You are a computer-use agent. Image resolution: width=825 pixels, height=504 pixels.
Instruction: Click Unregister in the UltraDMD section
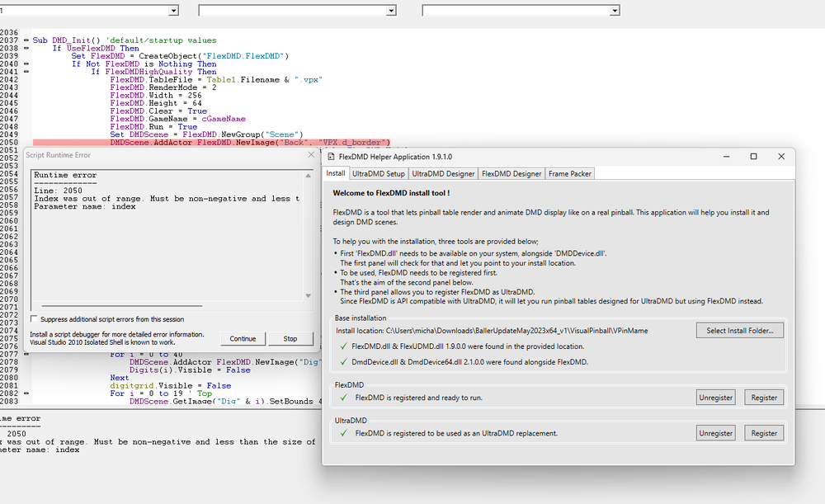(x=715, y=434)
